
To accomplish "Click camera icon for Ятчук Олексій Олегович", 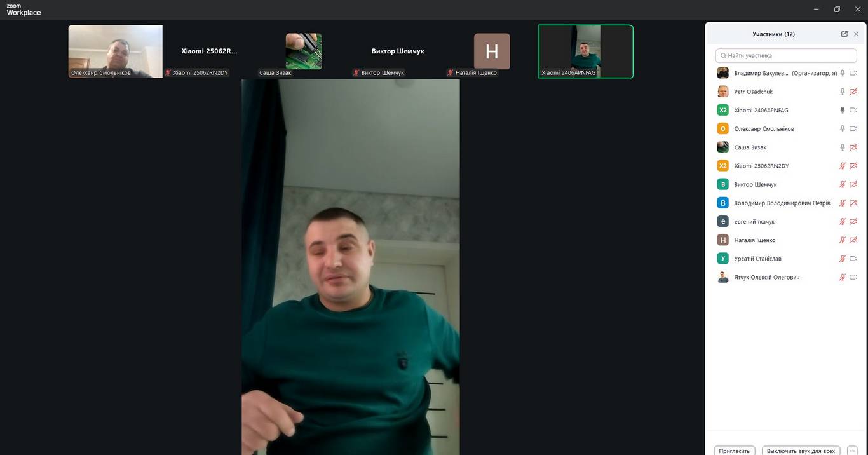I will click(853, 277).
